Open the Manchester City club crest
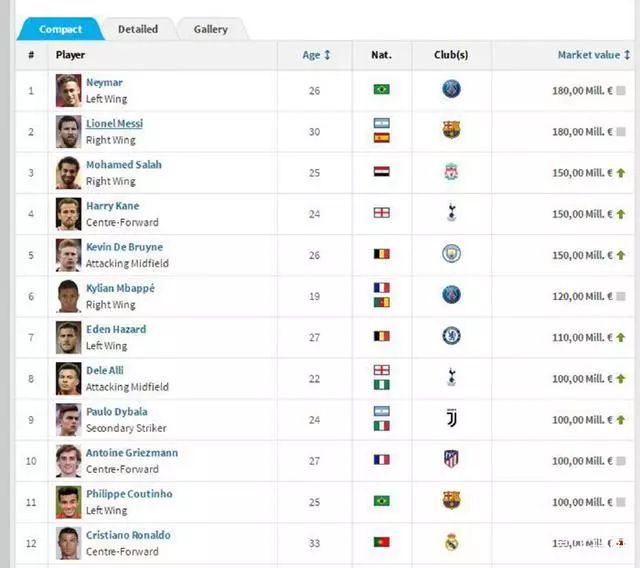This screenshot has height=568, width=640. (x=451, y=254)
